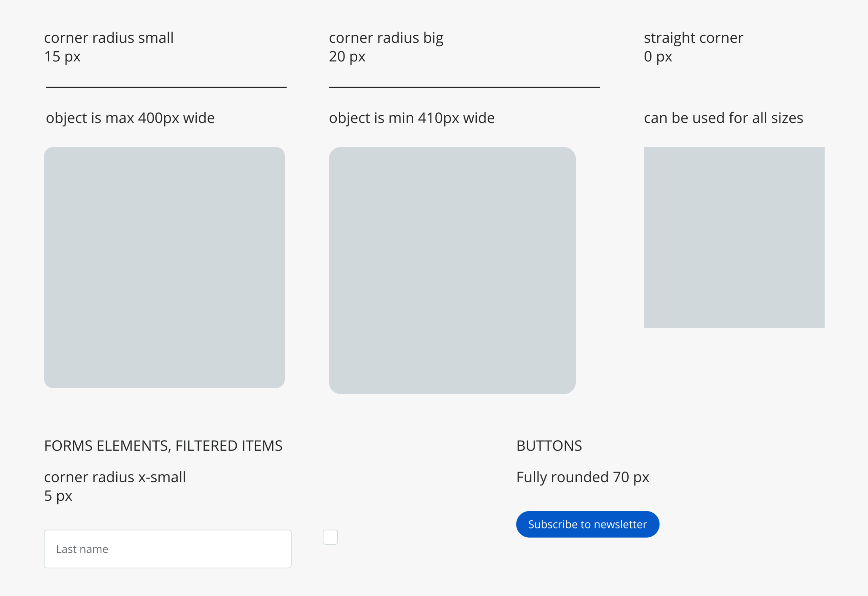
Task: Tick the empty checkbox beside Last name
Action: pos(330,537)
